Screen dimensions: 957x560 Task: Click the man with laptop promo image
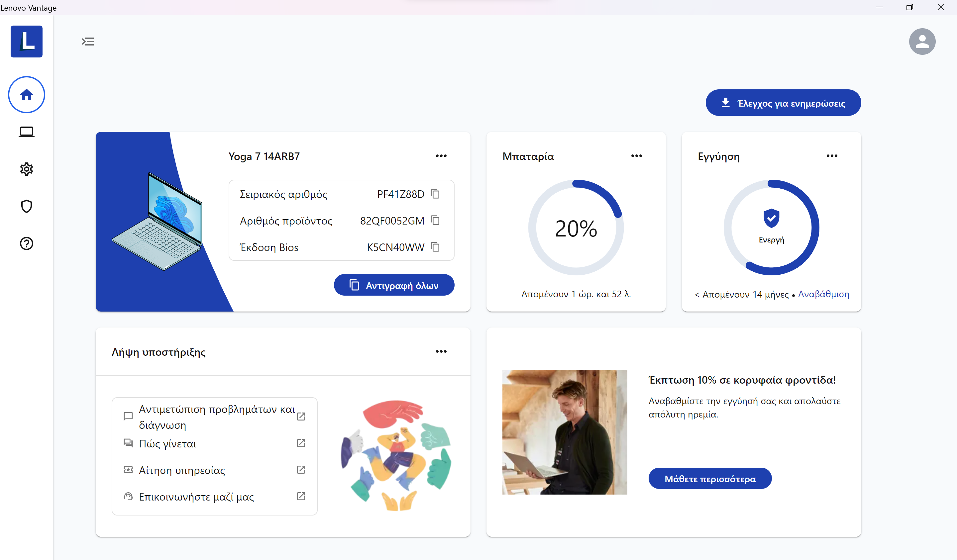(x=565, y=432)
